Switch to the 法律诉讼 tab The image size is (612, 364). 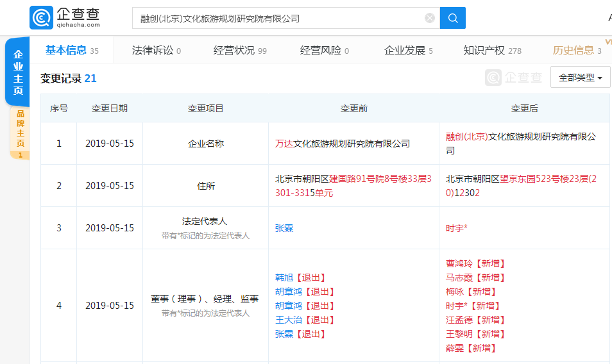pyautogui.click(x=156, y=50)
